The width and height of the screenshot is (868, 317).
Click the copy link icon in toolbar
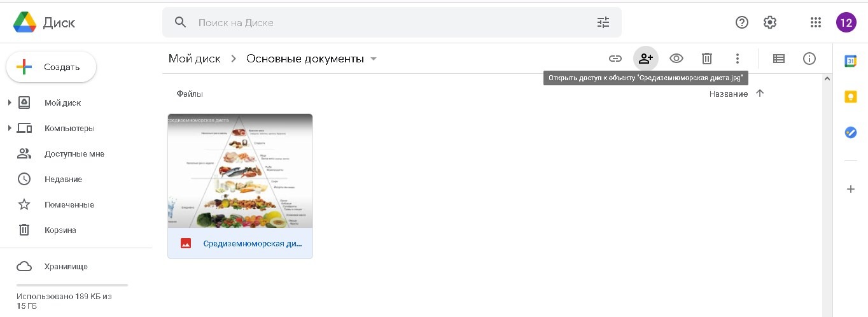click(615, 59)
